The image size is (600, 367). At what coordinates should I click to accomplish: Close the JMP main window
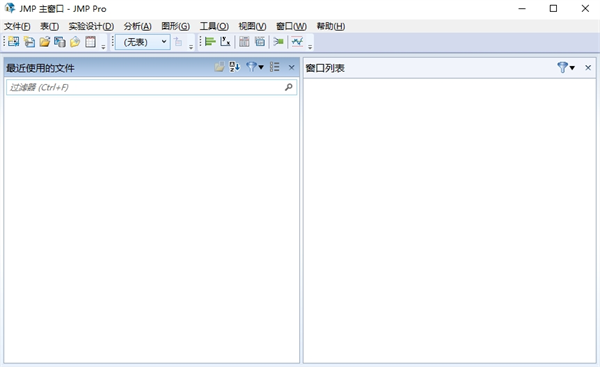pos(585,8)
